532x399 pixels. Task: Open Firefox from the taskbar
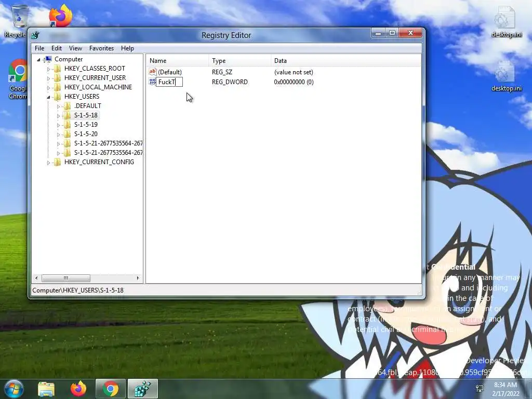[x=78, y=389]
